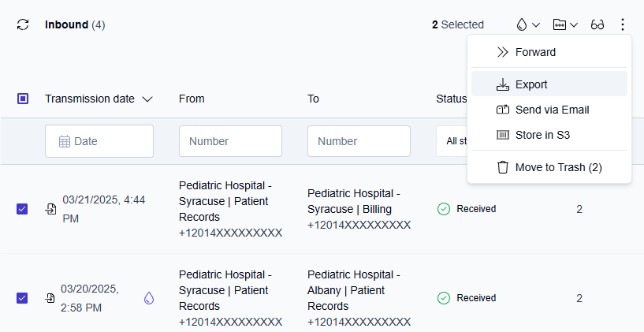Click the To Number filter field
This screenshot has width=644, height=332.
tap(359, 141)
